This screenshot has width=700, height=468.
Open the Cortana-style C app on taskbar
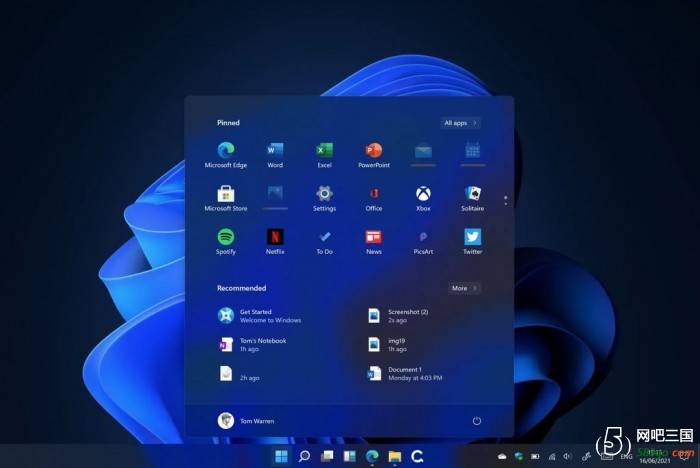[417, 456]
